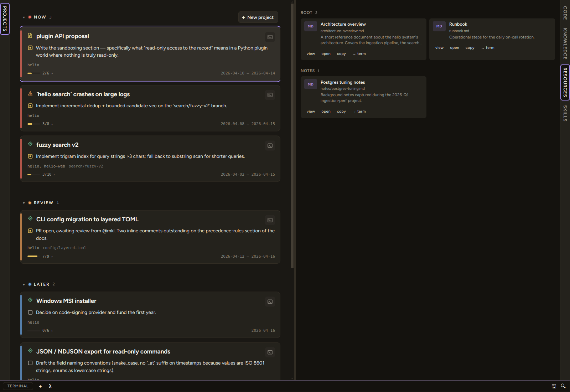Click the diamond icon beside CLI config migration
This screenshot has height=392, width=570.
(x=30, y=218)
